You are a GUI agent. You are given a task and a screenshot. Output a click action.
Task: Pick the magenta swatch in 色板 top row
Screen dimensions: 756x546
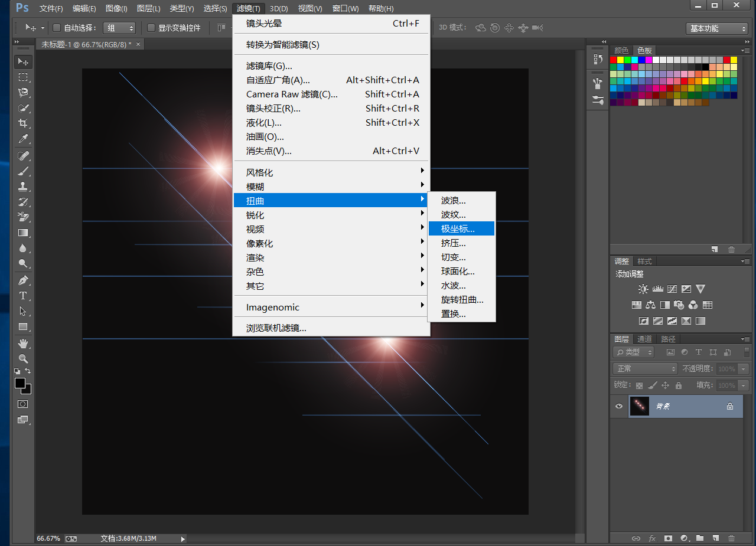click(649, 60)
